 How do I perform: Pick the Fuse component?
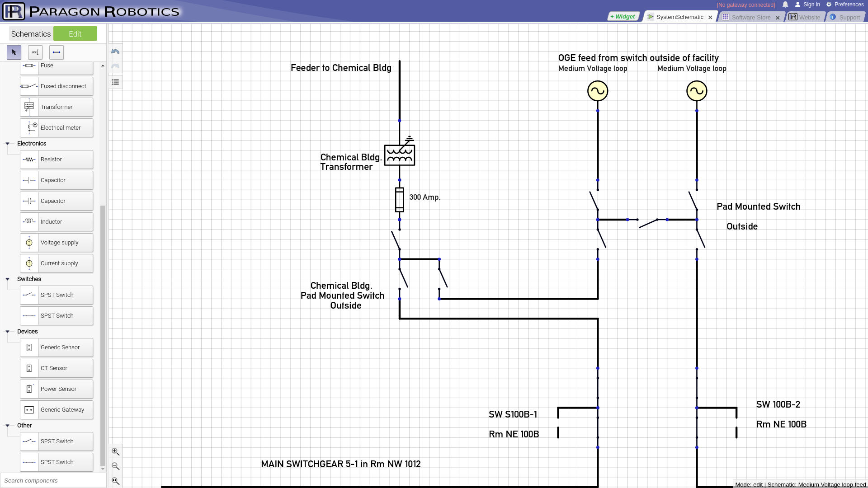coord(57,66)
